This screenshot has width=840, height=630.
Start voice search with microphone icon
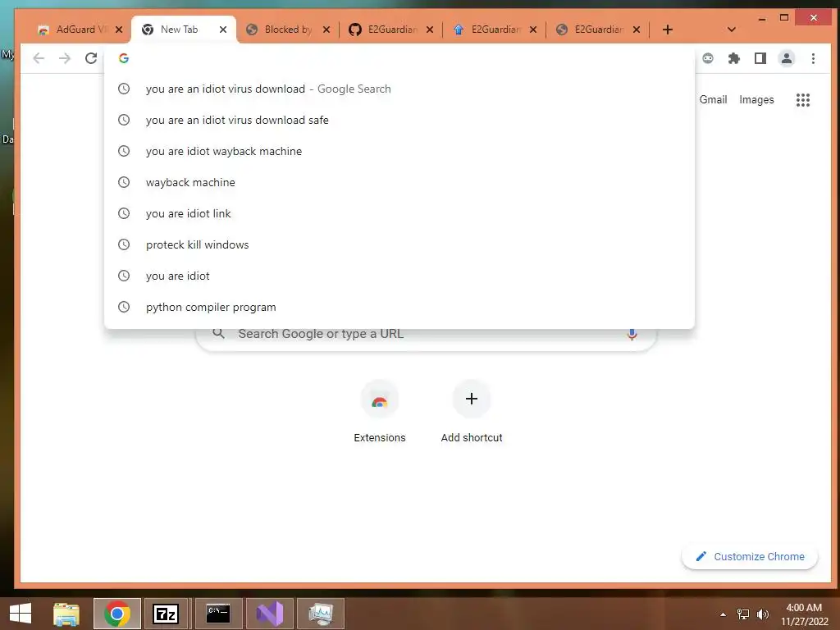coord(632,334)
